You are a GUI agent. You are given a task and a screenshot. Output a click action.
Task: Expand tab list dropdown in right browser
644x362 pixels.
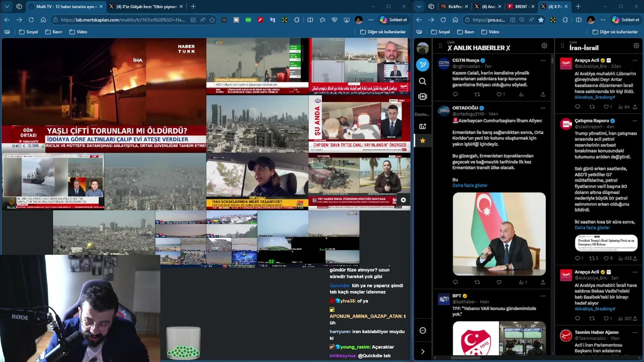coord(419,7)
